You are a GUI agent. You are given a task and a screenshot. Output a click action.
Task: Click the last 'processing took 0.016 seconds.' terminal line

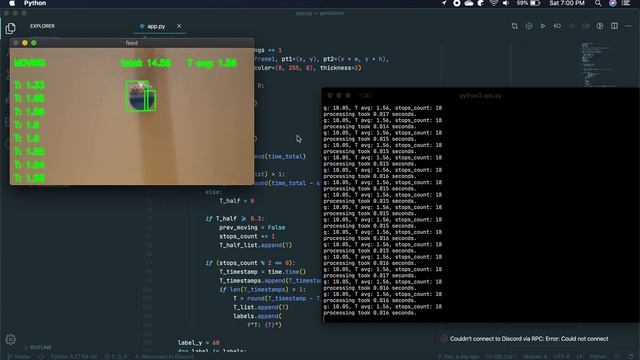370,313
